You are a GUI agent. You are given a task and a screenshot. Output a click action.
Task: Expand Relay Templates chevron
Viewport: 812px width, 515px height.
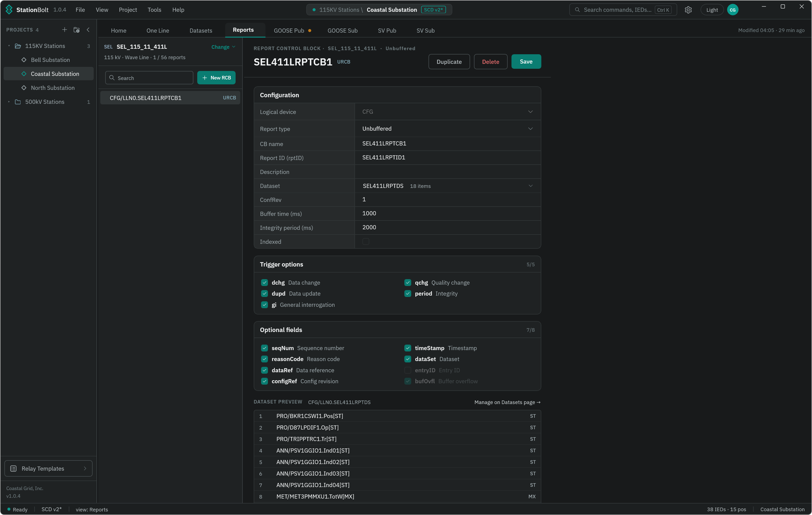click(x=85, y=468)
